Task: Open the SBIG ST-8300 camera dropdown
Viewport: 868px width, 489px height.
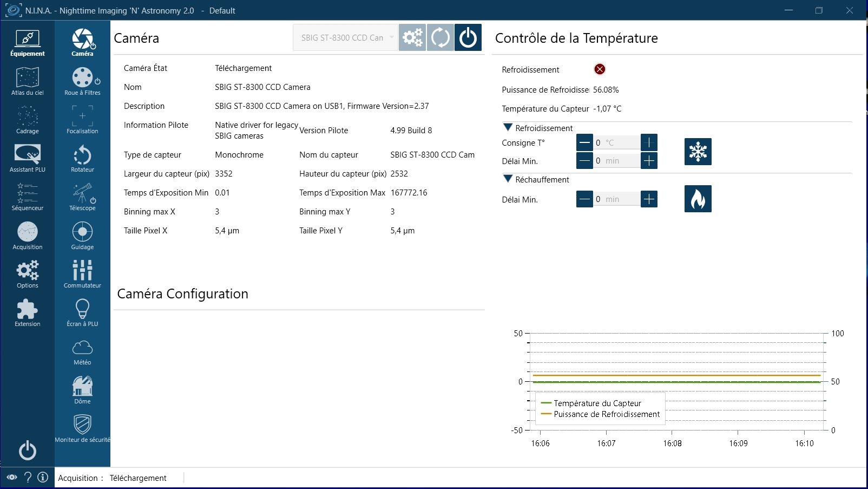Action: [345, 38]
